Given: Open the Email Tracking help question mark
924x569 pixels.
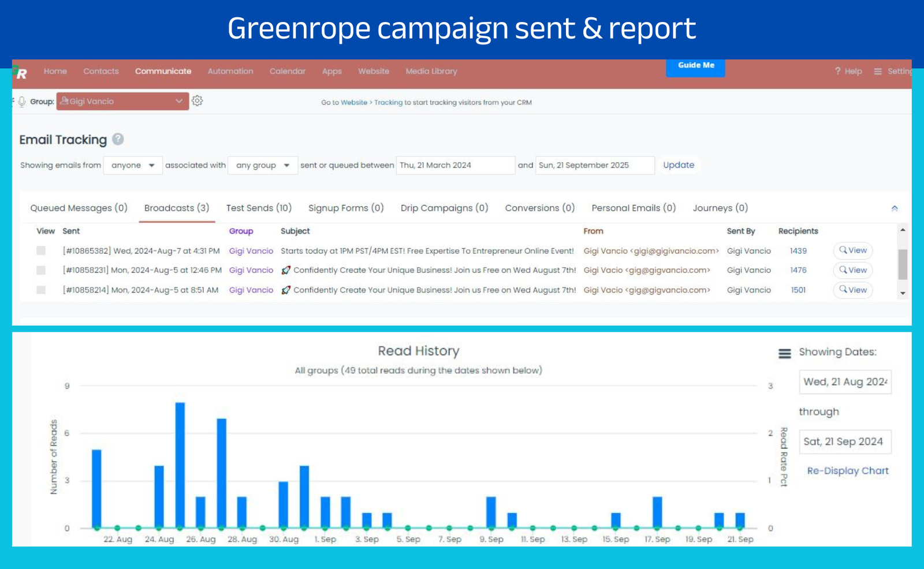Looking at the screenshot, I should coord(118,139).
